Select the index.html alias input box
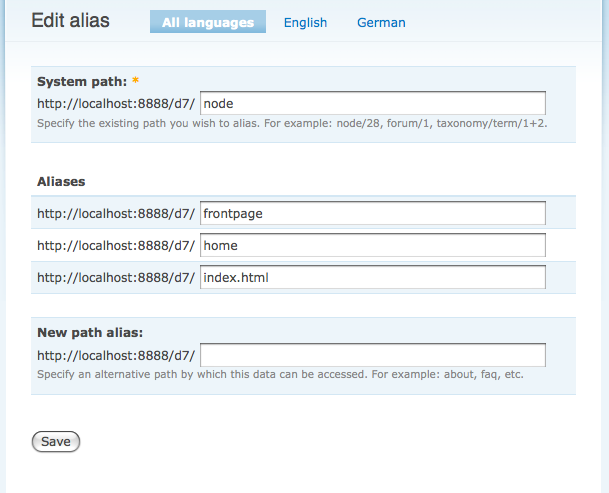This screenshot has width=609, height=493. pos(372,277)
